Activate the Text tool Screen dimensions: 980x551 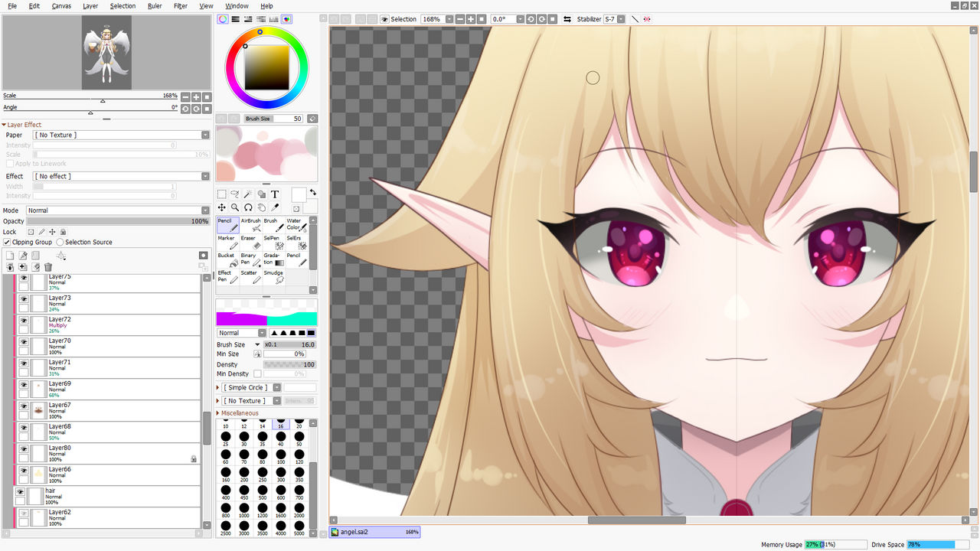275,194
